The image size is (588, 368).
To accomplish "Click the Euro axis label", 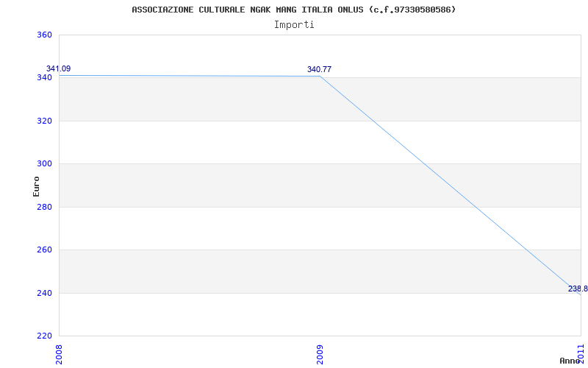I will click(36, 186).
